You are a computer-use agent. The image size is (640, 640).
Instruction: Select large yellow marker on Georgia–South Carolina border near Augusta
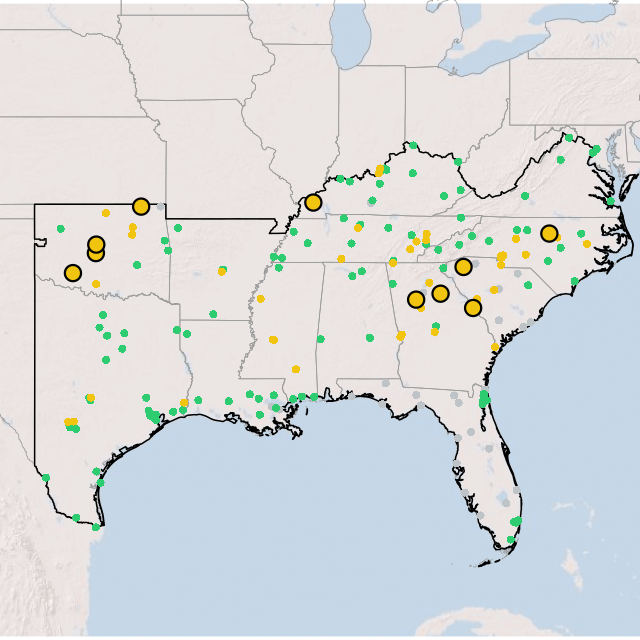[473, 307]
